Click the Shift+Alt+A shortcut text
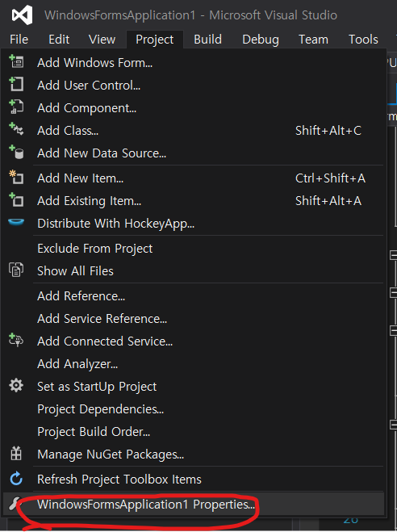The height and width of the screenshot is (532, 397). pos(328,201)
